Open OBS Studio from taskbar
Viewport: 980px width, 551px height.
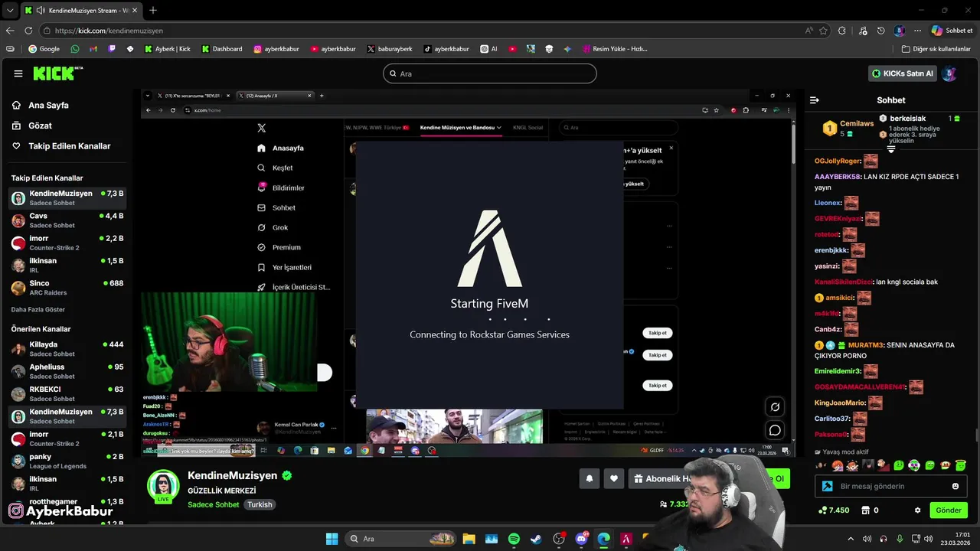(x=559, y=539)
